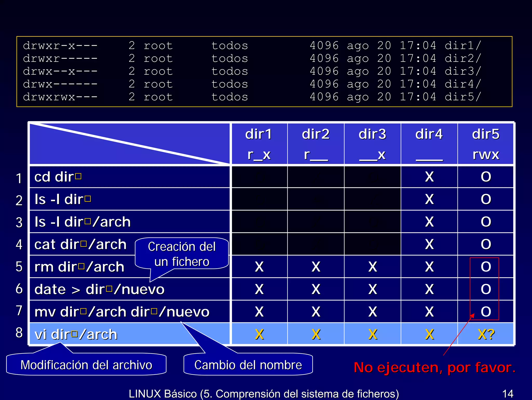Click the slide page number 14
The image size is (532, 400).
coord(508,394)
